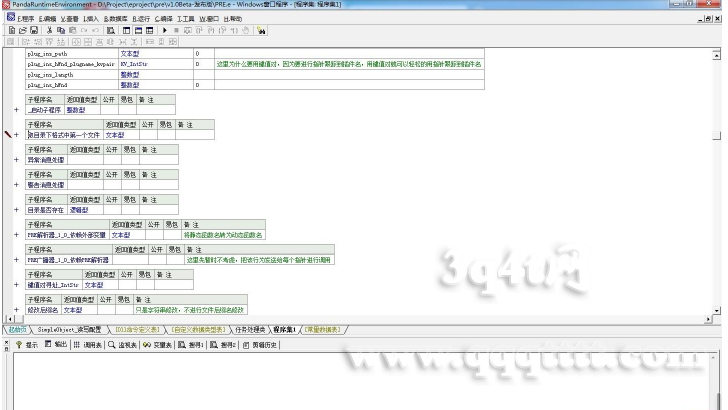Switch to the 输出 output tab

(x=56, y=345)
